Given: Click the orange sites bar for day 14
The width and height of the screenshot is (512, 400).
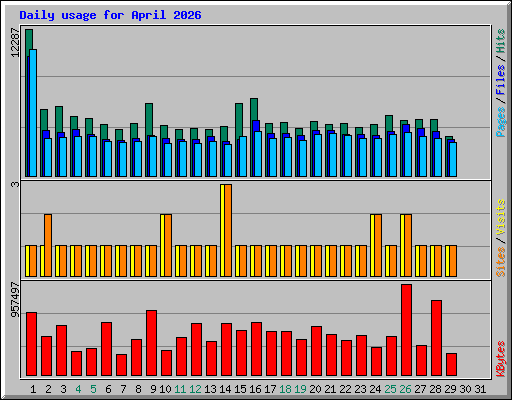Looking at the screenshot, I should tap(228, 230).
